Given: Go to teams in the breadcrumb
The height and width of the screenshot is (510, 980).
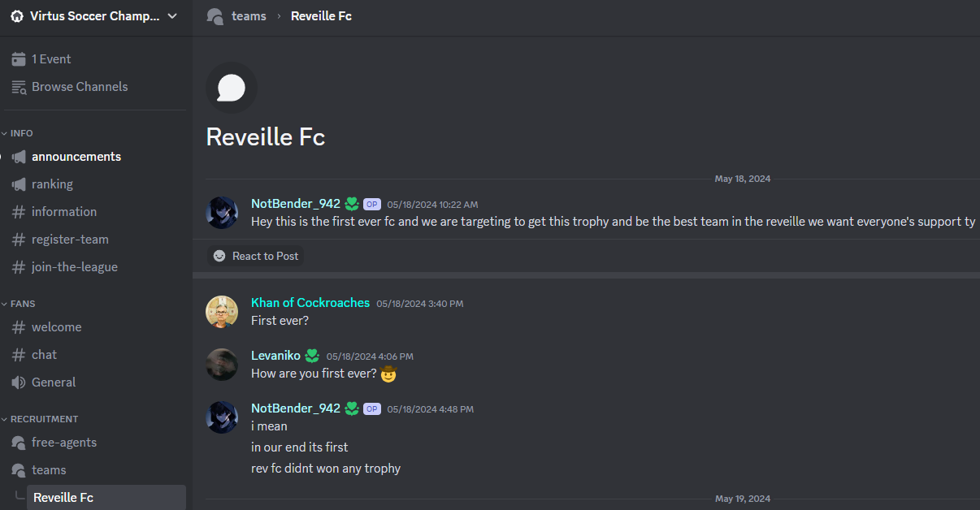Looking at the screenshot, I should point(249,16).
